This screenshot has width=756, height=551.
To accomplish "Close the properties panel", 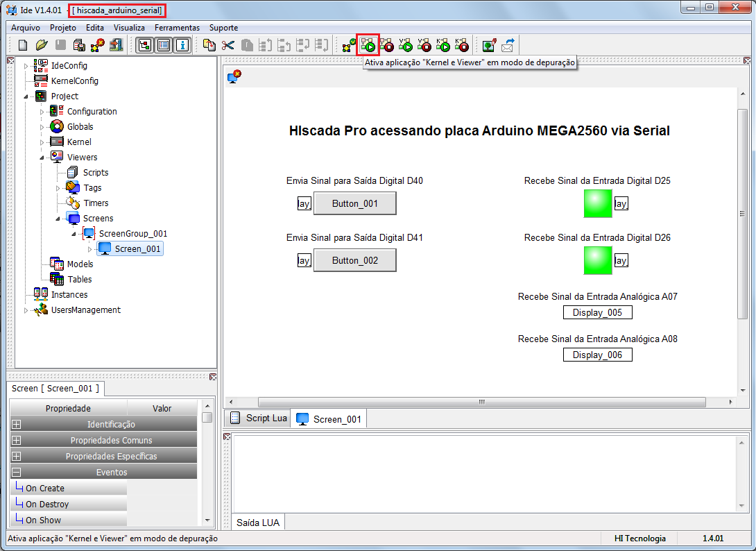I will point(213,377).
